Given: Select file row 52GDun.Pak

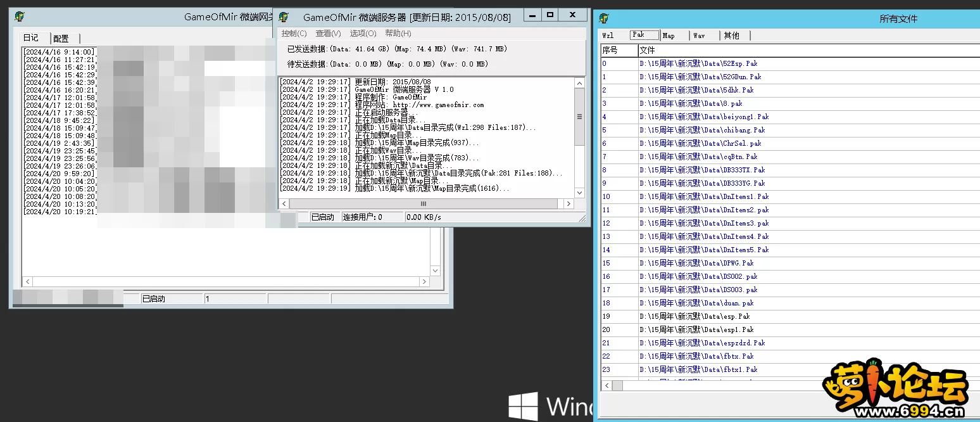Looking at the screenshot, I should 790,77.
